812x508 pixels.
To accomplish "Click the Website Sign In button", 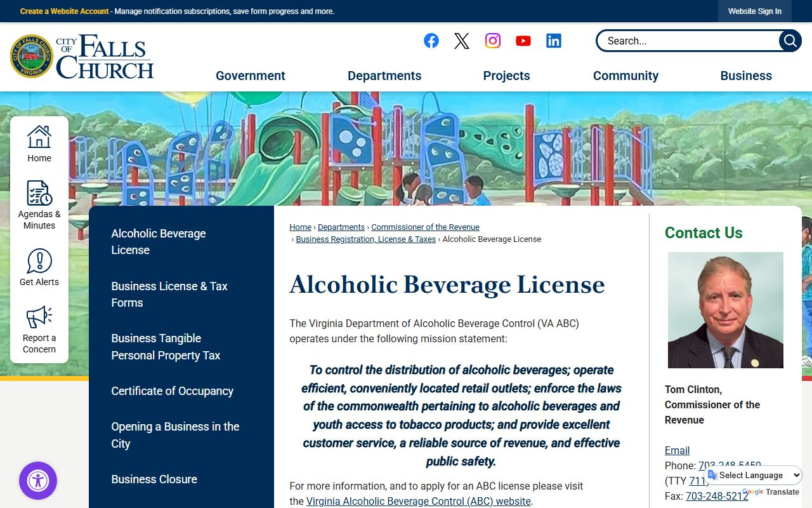I will point(754,11).
